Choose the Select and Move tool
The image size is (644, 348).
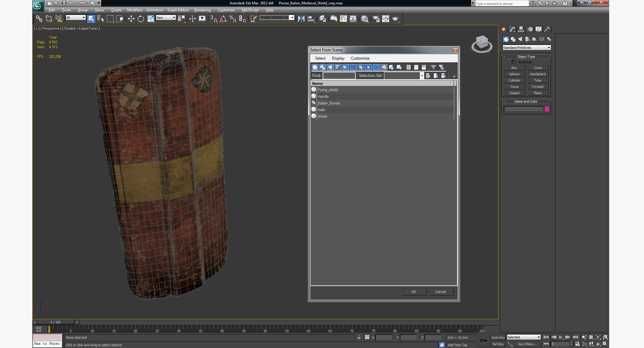pyautogui.click(x=131, y=19)
